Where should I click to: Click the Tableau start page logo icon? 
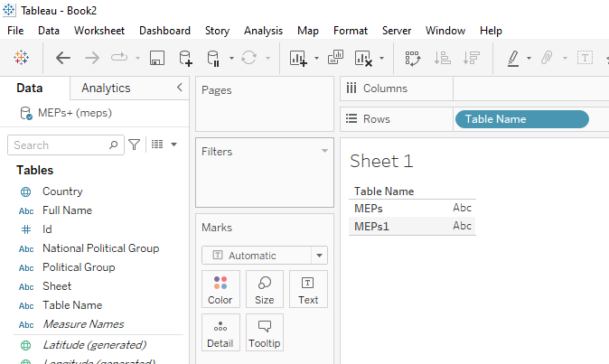click(21, 58)
